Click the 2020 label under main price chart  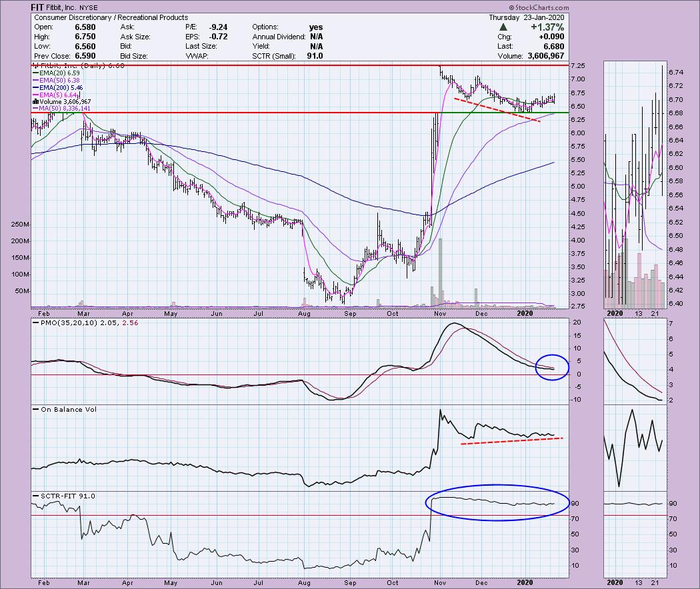(x=525, y=313)
